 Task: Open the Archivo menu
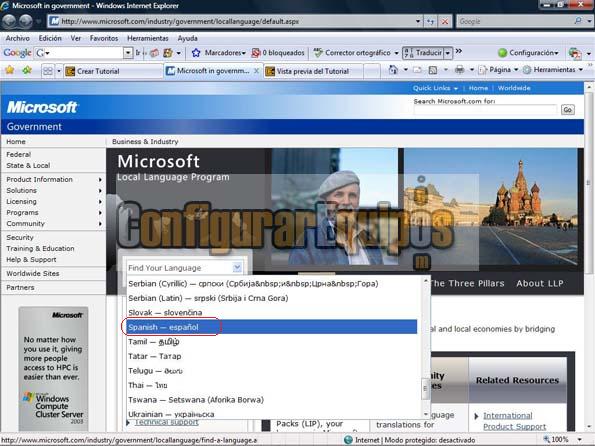[x=17, y=38]
